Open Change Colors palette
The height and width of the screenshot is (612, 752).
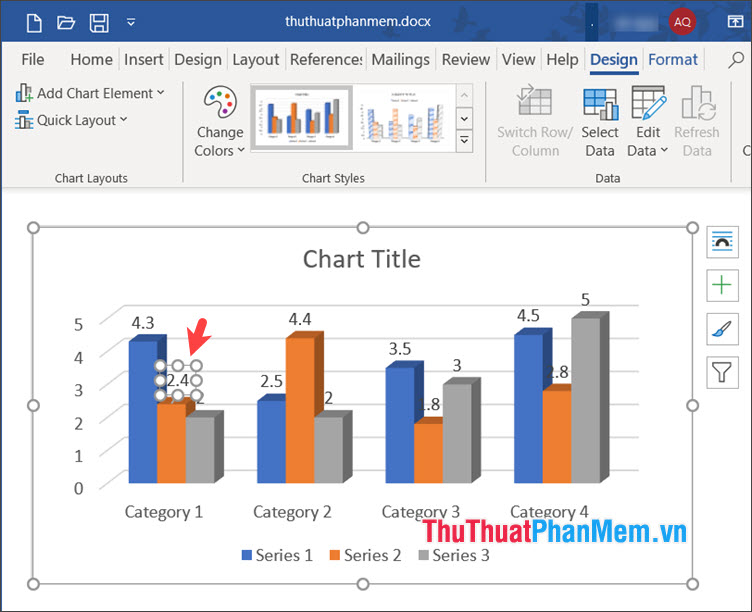coord(220,122)
